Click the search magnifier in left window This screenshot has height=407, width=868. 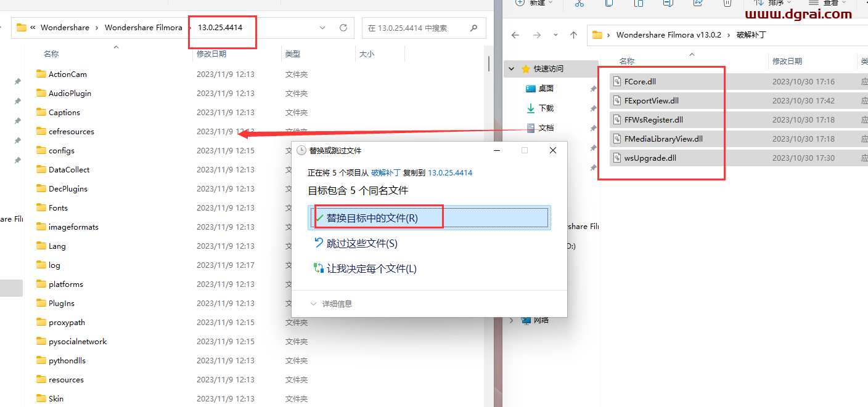(x=473, y=28)
